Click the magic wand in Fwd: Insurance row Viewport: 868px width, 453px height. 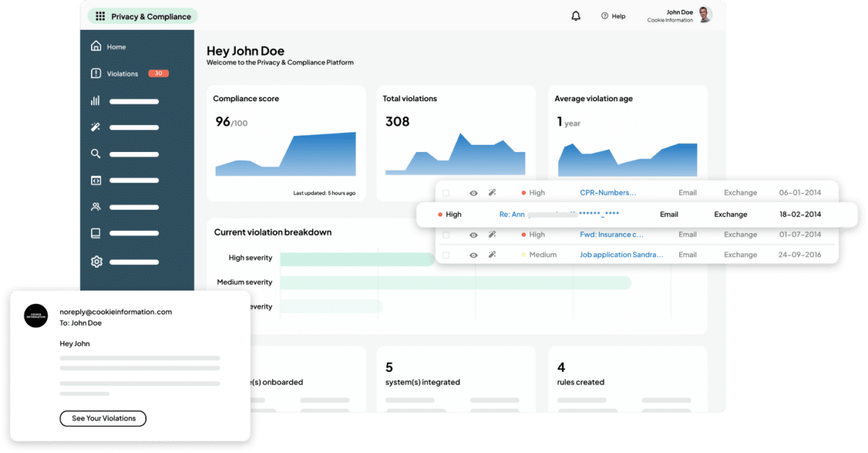pyautogui.click(x=492, y=234)
